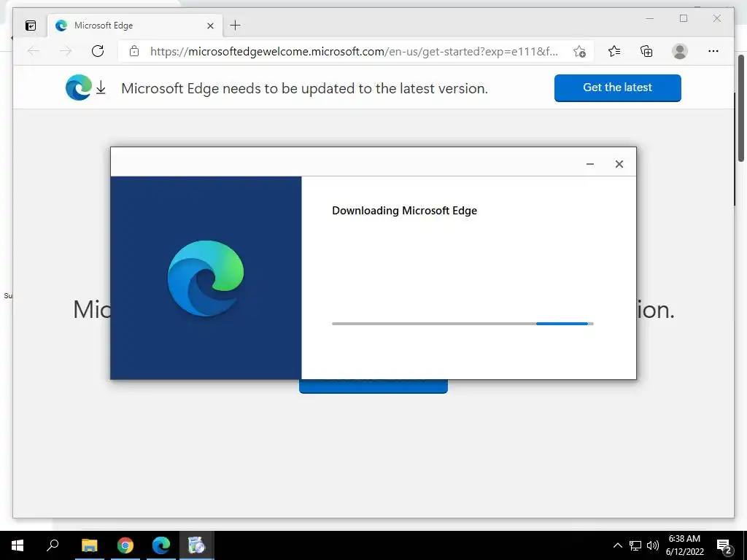Open the notification center
Screen dimensions: 747x560
point(724,545)
